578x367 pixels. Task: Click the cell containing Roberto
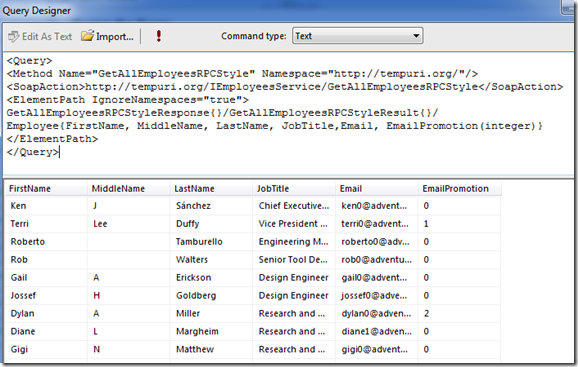[46, 242]
